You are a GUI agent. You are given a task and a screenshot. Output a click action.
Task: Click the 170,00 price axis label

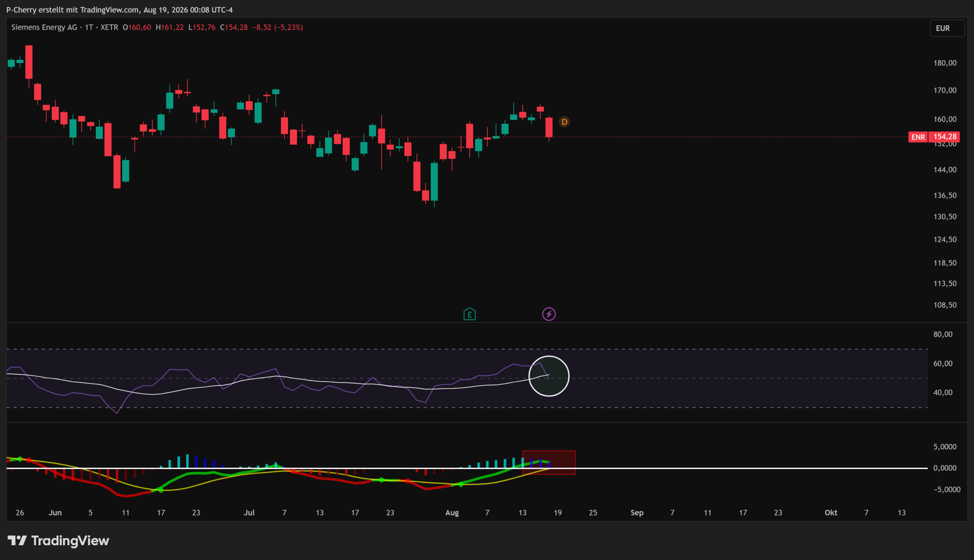[945, 91]
